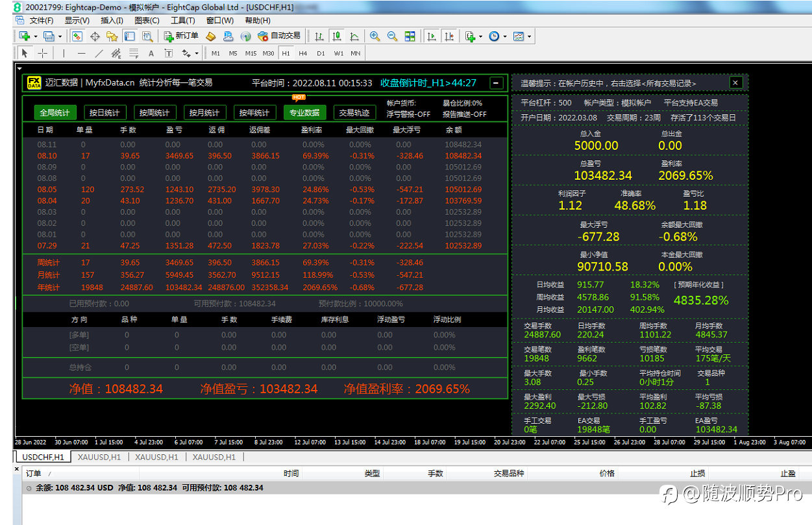Click the 新订单 new order button

pyautogui.click(x=182, y=36)
